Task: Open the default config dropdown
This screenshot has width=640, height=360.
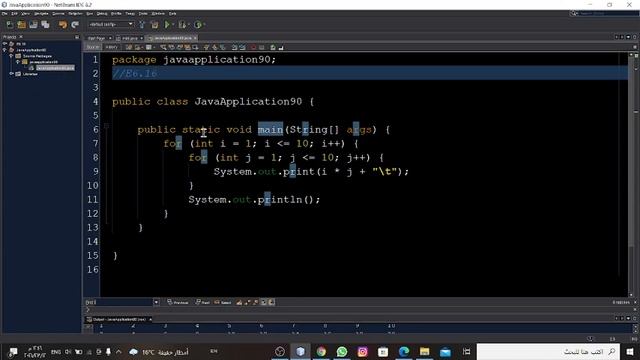Action: 111,24
